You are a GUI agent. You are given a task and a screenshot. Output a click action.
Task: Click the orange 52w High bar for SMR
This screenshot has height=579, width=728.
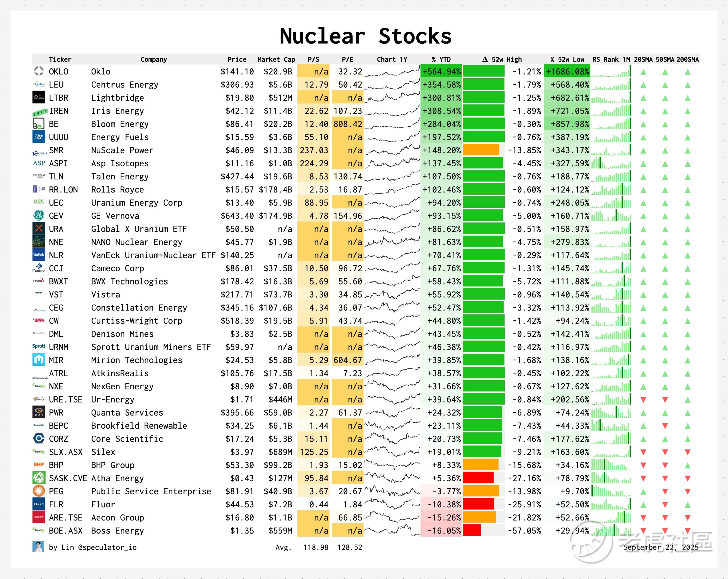pos(481,150)
